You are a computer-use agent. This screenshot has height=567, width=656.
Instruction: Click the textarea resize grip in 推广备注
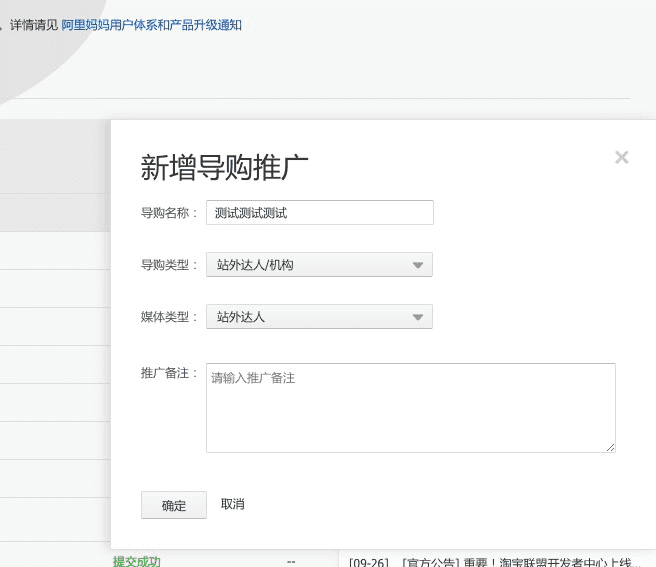(610, 448)
